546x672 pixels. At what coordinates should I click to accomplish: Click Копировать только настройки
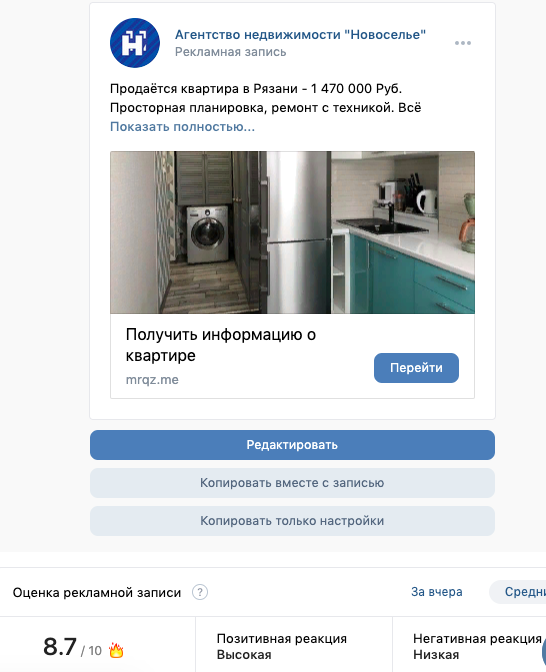tap(292, 521)
